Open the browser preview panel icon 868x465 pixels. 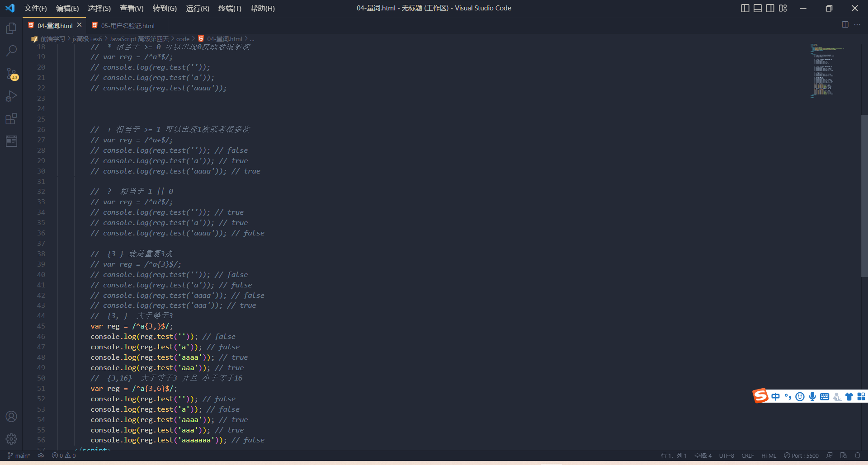pos(11,141)
